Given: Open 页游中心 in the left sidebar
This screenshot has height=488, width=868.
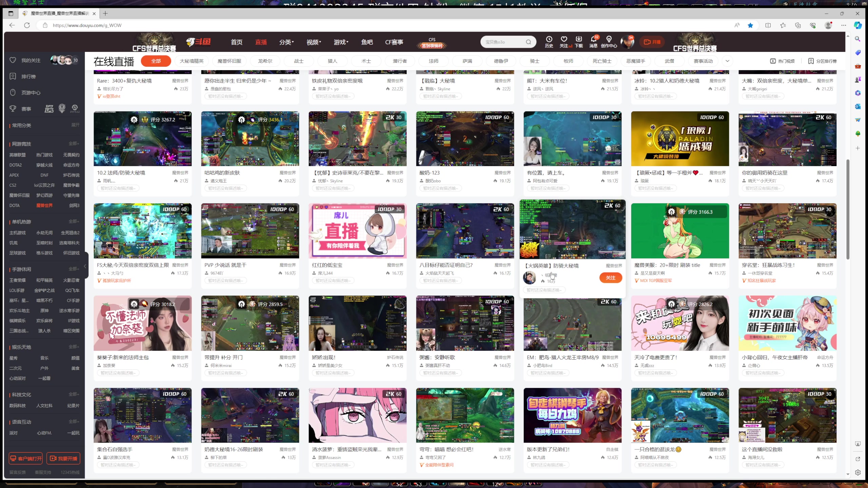Looking at the screenshot, I should coord(31,93).
